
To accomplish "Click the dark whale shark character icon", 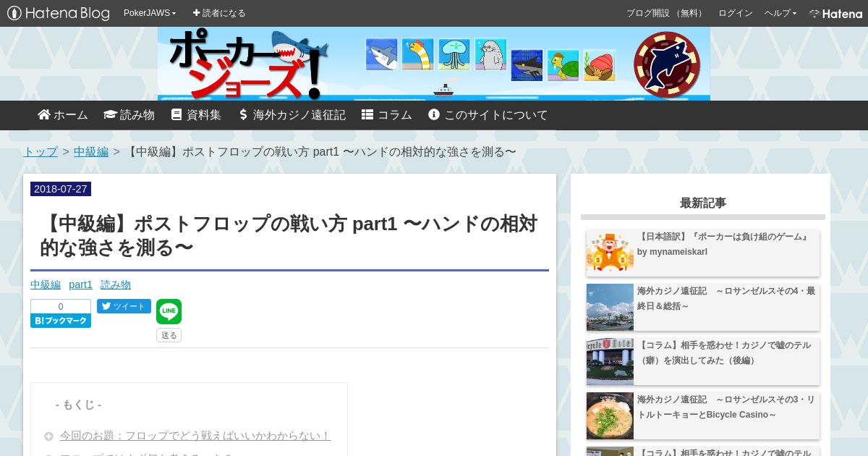I will click(527, 65).
